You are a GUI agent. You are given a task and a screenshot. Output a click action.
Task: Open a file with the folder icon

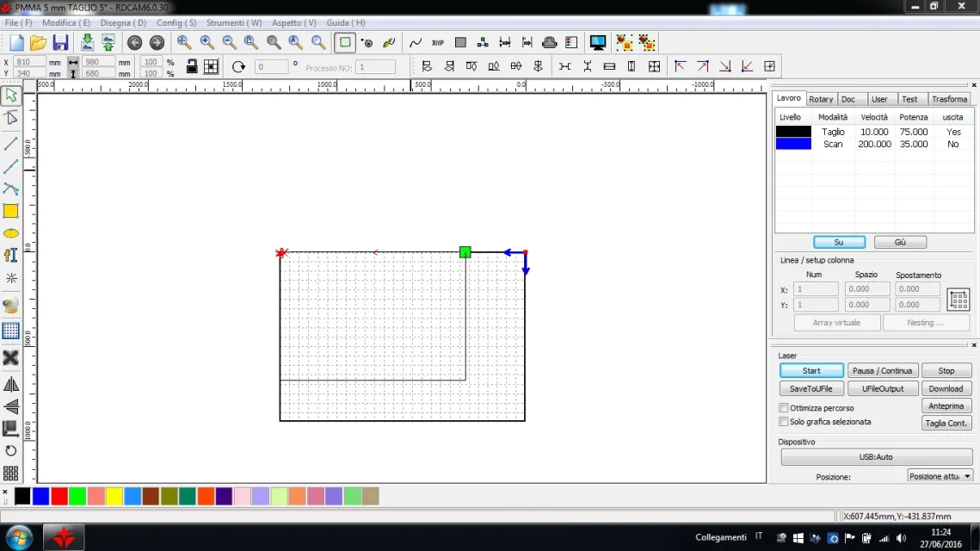[x=38, y=43]
